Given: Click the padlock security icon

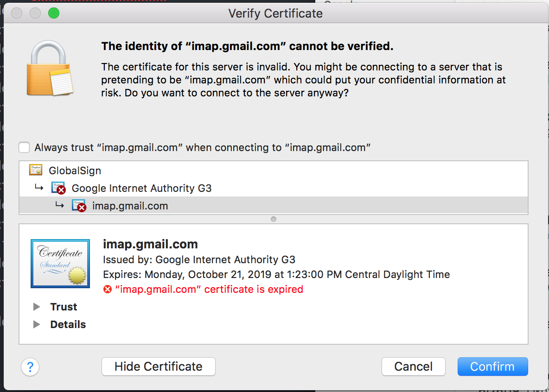Looking at the screenshot, I should click(50, 68).
